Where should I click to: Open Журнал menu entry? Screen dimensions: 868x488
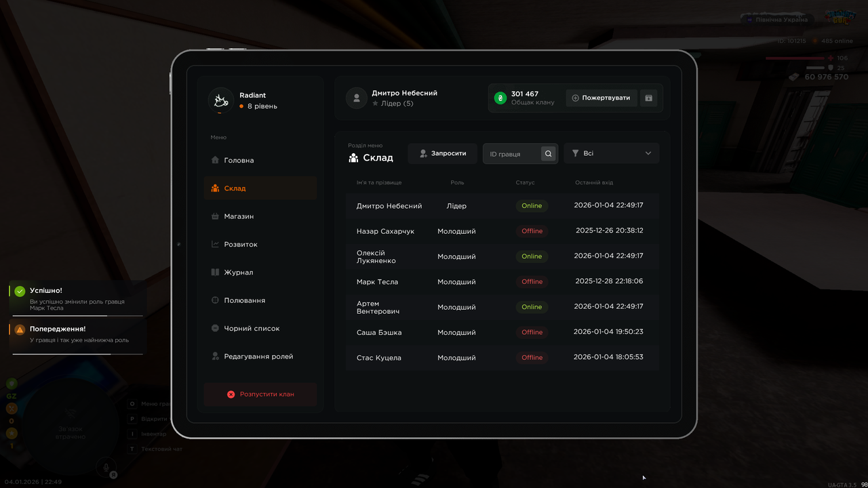pos(260,272)
